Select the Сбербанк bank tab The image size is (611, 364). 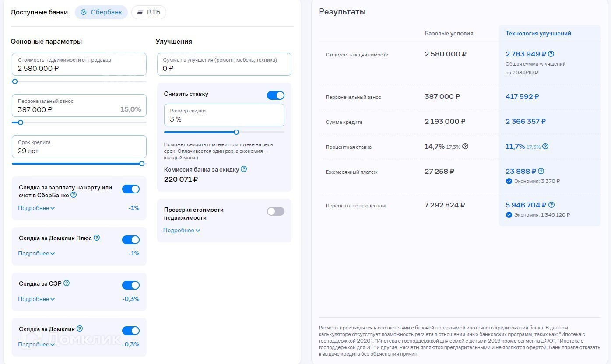click(102, 12)
